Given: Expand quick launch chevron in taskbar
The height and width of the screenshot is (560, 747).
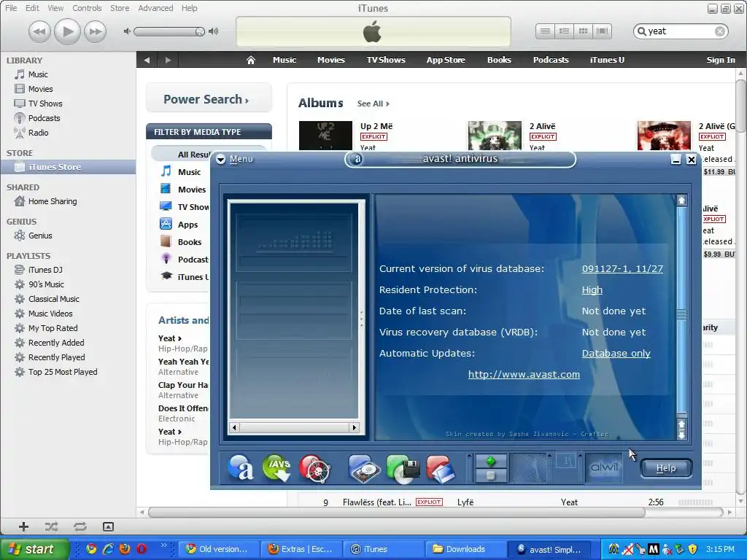Looking at the screenshot, I should (x=164, y=545).
